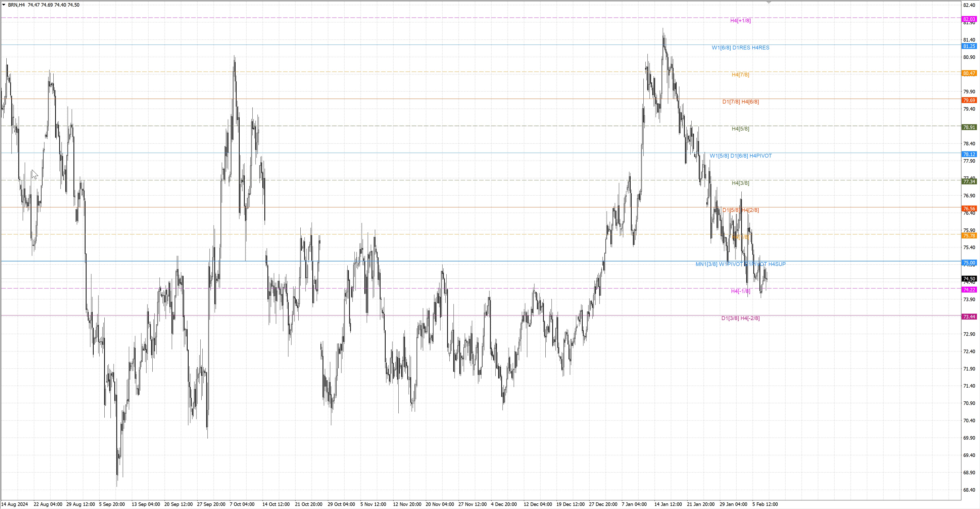Click the blue 78.12 price tag
This screenshot has height=509, width=980.
[x=969, y=154]
